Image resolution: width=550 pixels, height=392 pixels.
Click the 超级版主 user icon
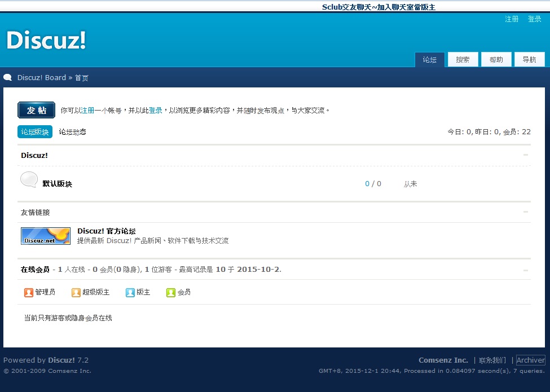[x=76, y=292]
